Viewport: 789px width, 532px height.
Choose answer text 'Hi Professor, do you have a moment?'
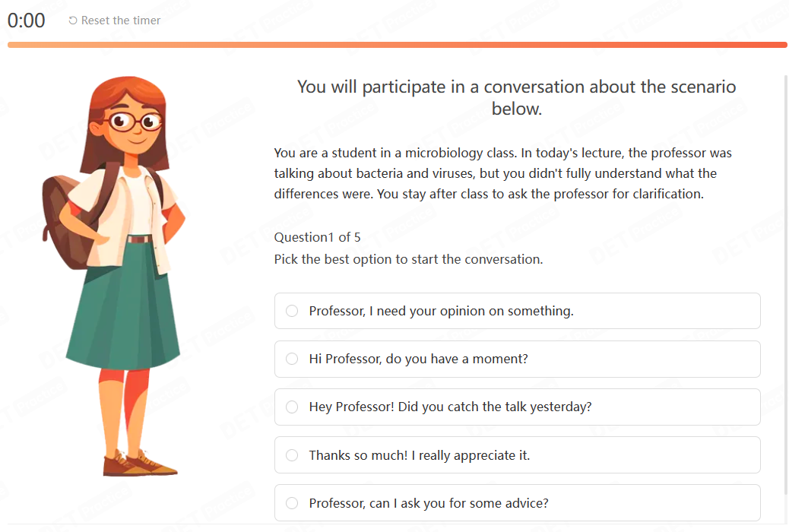(x=418, y=359)
